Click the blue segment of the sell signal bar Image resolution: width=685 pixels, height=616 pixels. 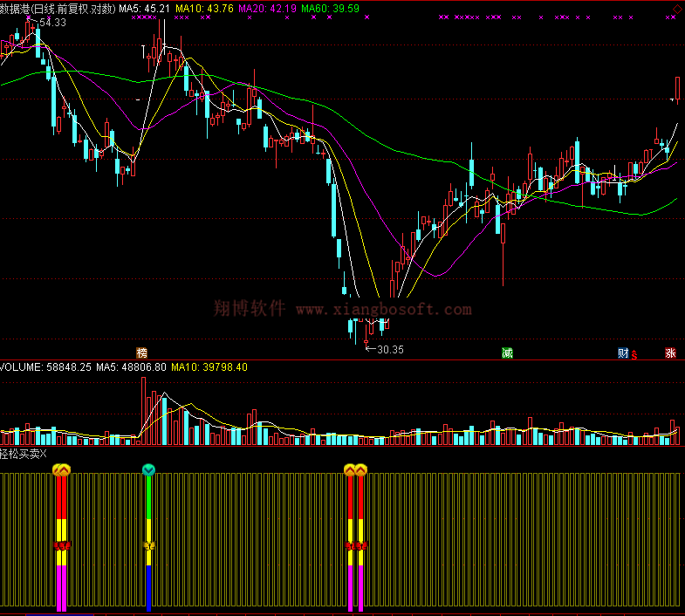coord(148,588)
